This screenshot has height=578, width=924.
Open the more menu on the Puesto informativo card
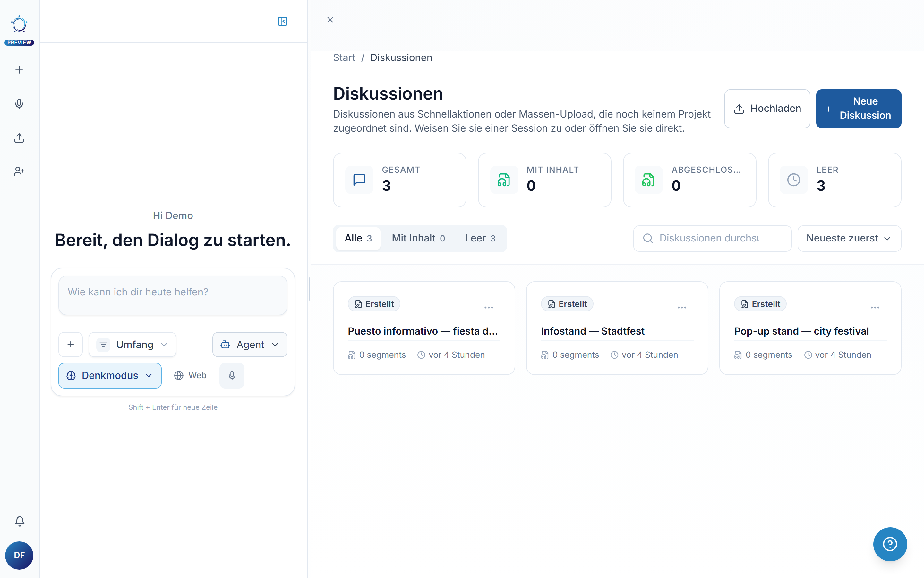point(489,307)
